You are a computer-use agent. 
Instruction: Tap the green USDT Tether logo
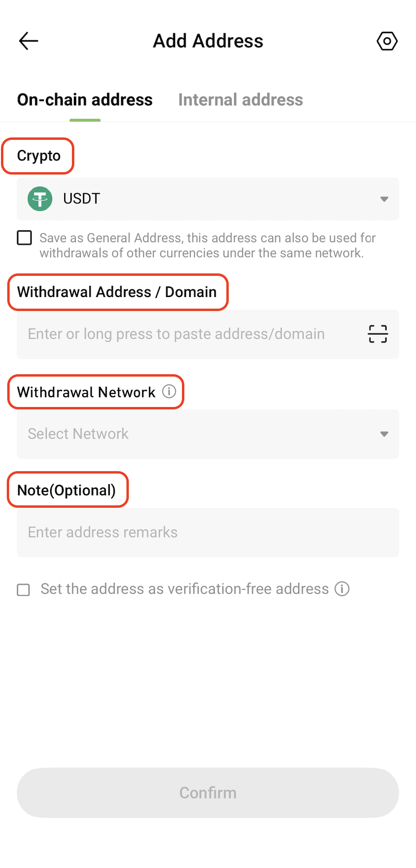(x=40, y=199)
